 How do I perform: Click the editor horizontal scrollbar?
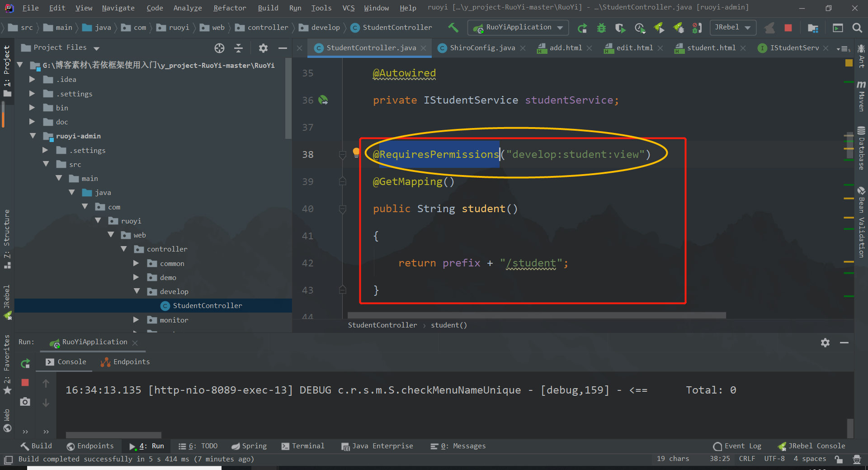click(537, 315)
